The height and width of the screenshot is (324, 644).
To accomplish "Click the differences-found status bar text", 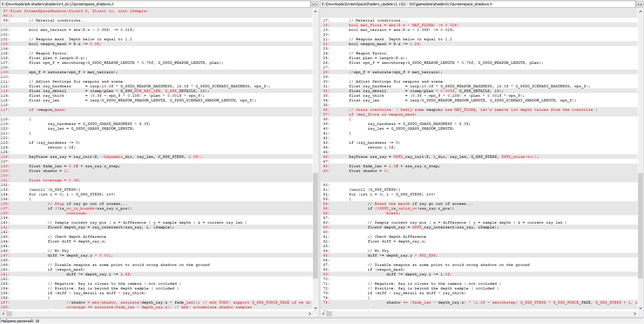I will click(20, 321).
